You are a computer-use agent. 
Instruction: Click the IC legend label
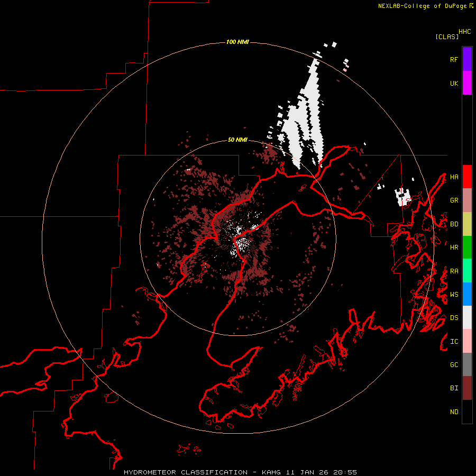(x=454, y=342)
